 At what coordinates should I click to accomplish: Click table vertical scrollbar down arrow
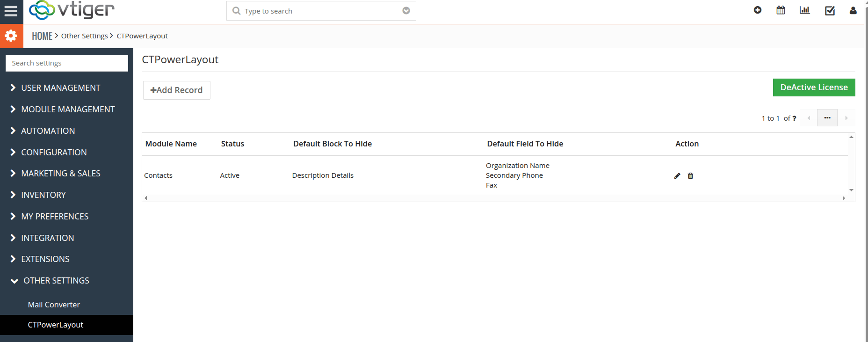click(x=852, y=190)
